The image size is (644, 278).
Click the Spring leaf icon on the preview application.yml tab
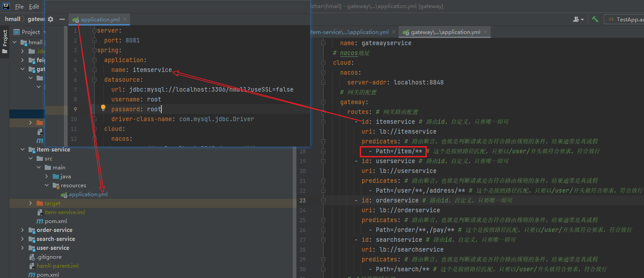(76, 20)
